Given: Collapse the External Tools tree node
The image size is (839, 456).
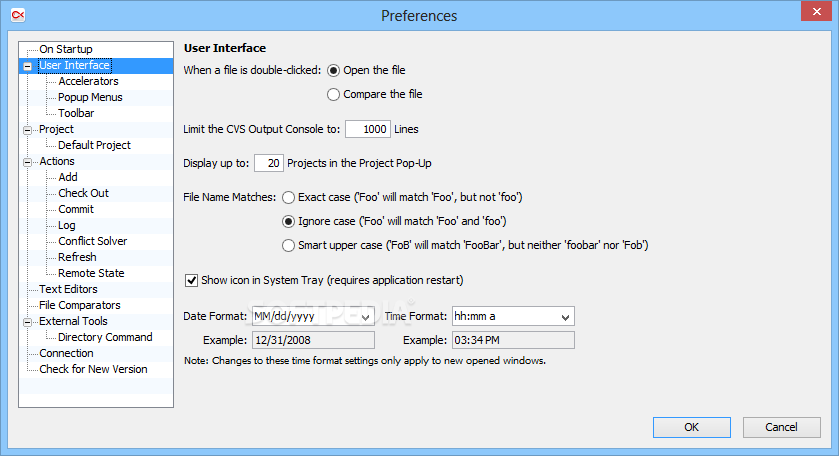Looking at the screenshot, I should pyautogui.click(x=27, y=322).
